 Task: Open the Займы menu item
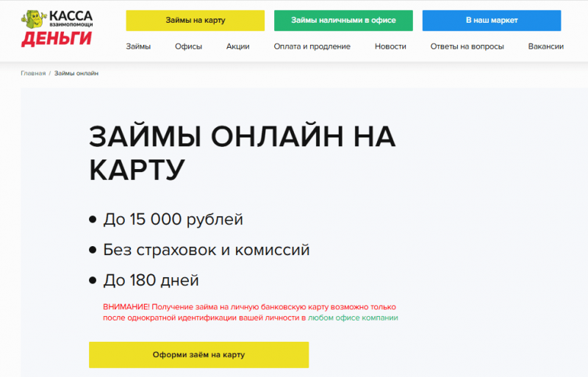pyautogui.click(x=138, y=46)
